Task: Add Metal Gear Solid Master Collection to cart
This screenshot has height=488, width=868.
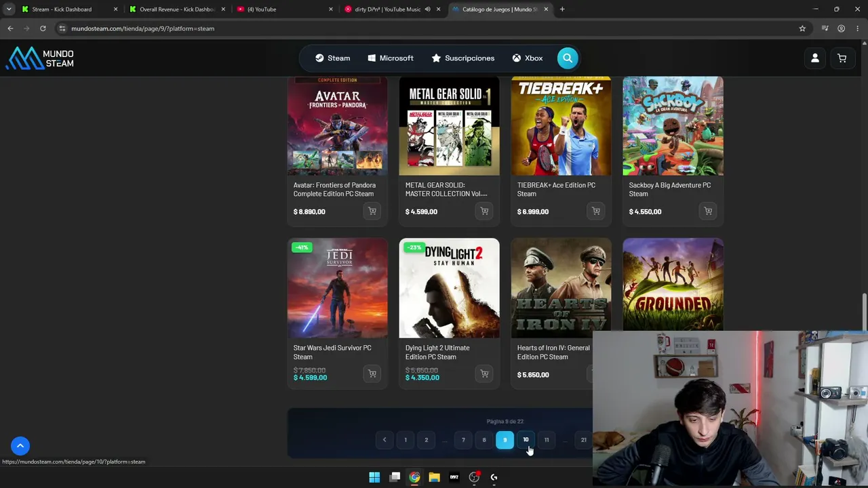Action: pos(484,211)
